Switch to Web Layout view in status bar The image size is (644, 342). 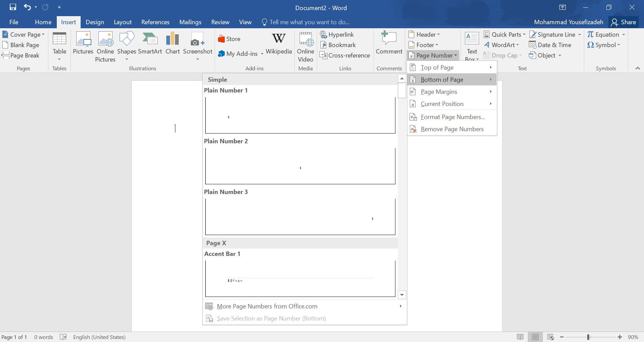(x=550, y=337)
